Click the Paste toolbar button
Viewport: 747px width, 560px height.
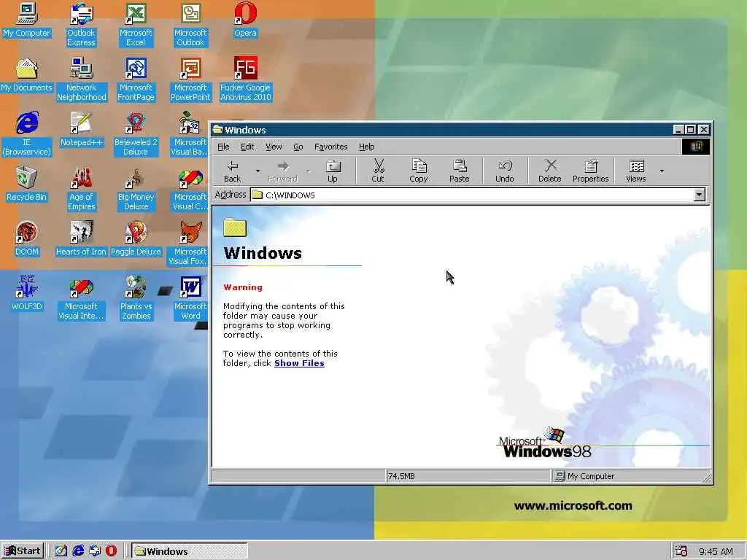point(460,171)
